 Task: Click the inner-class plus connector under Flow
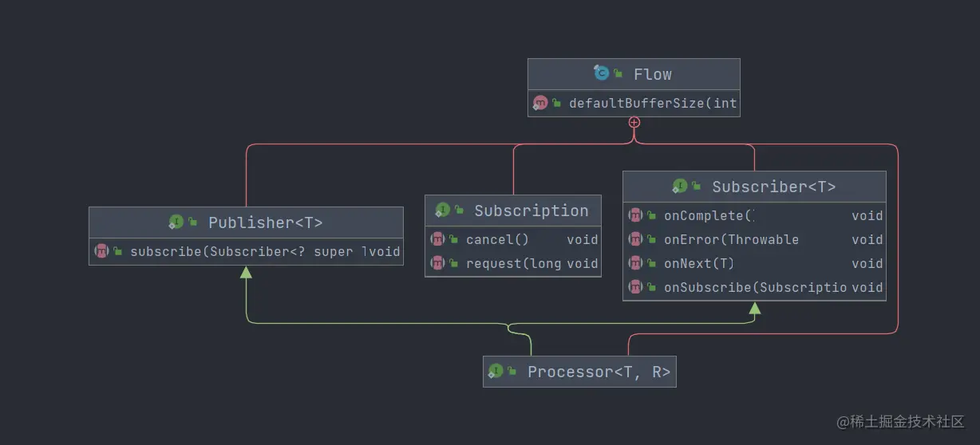634,122
